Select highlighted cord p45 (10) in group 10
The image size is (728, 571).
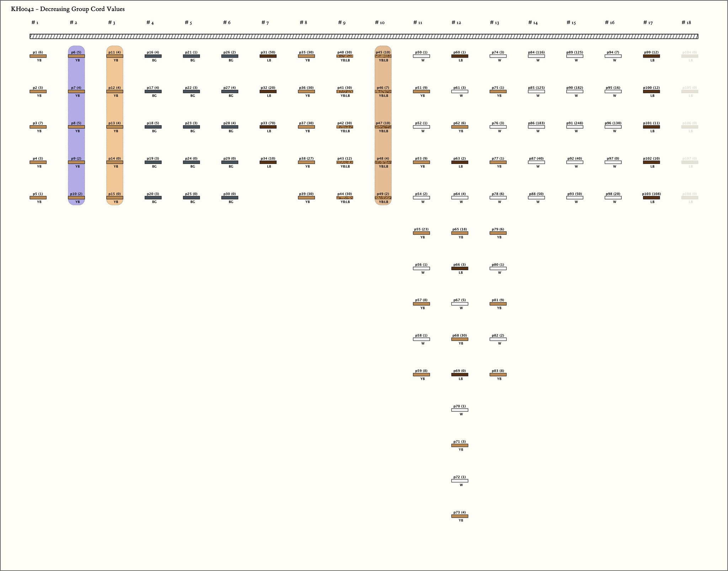click(x=383, y=56)
